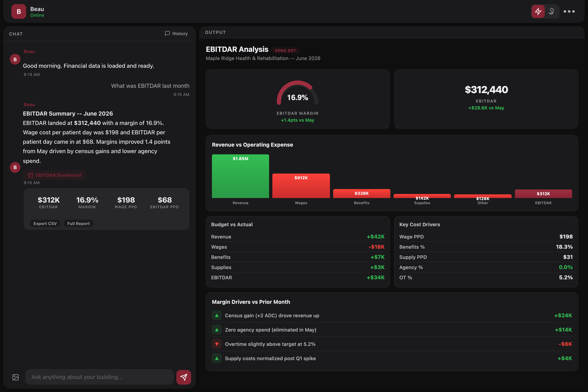Image resolution: width=588 pixels, height=392 pixels.
Task: Click the Budget vs Actual Revenue +$42K value
Action: [375, 236]
